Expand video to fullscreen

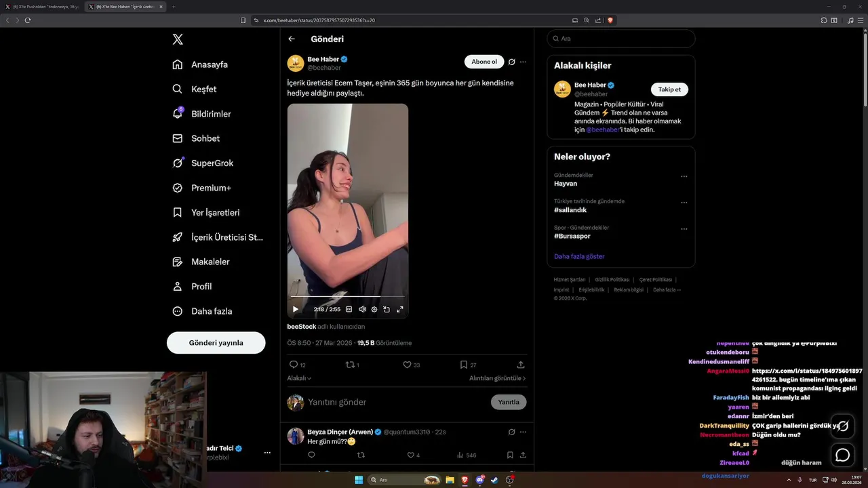coord(400,309)
